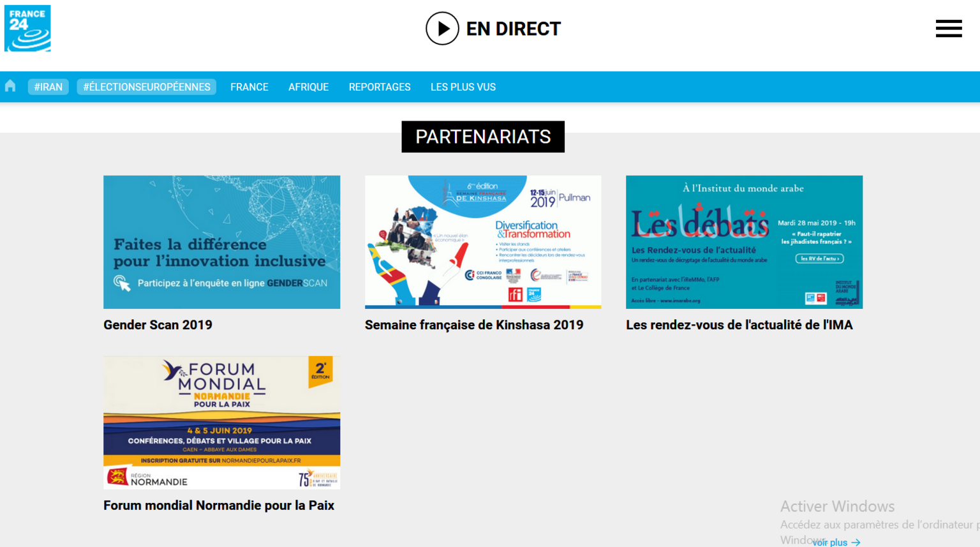Open the Forum Mondial Normandie banner
The image size is (980, 547).
pos(221,423)
